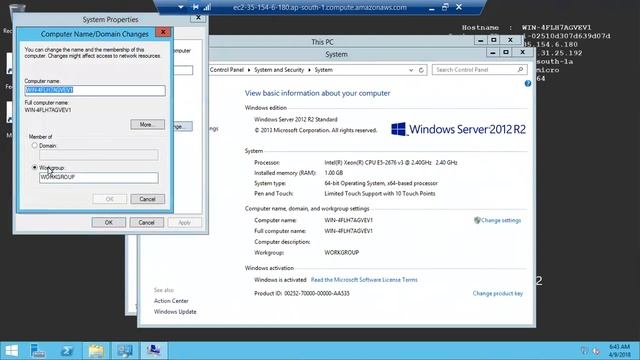Restore down the remote desktop session

click(445, 7)
